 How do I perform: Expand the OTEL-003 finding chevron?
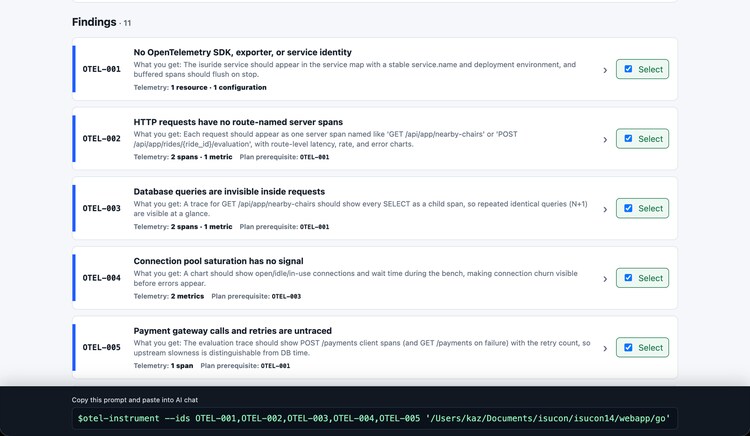(x=605, y=209)
